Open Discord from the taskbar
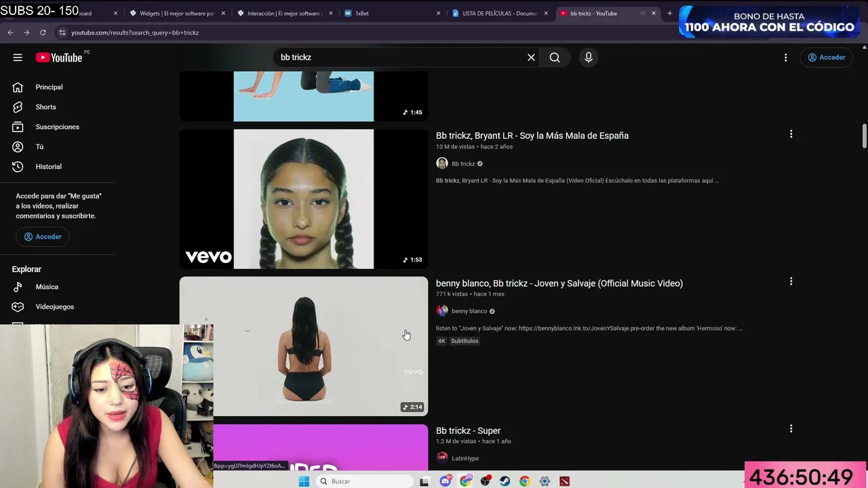The image size is (868, 488). click(x=446, y=481)
